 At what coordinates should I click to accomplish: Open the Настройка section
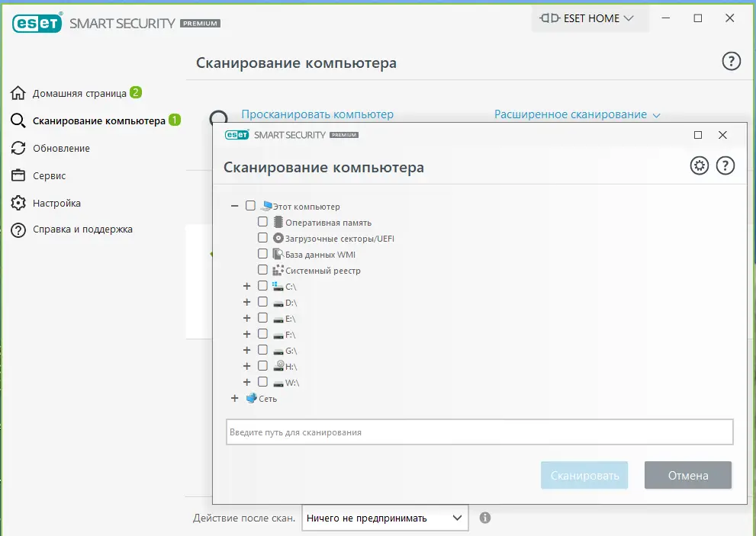(56, 203)
